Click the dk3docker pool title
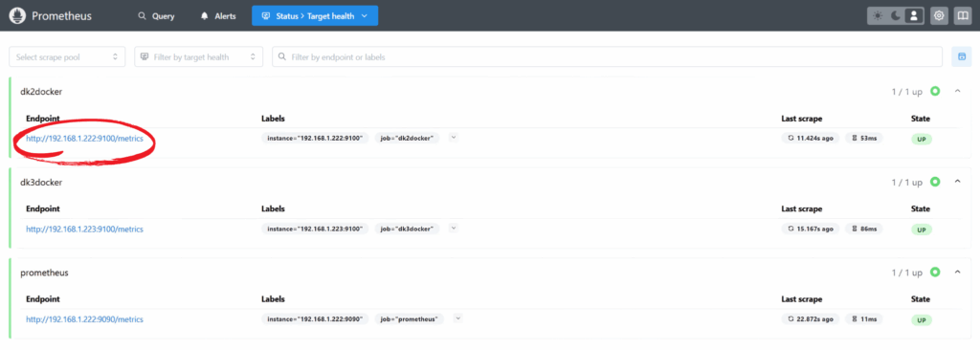This screenshot has height=350, width=980. (x=41, y=183)
